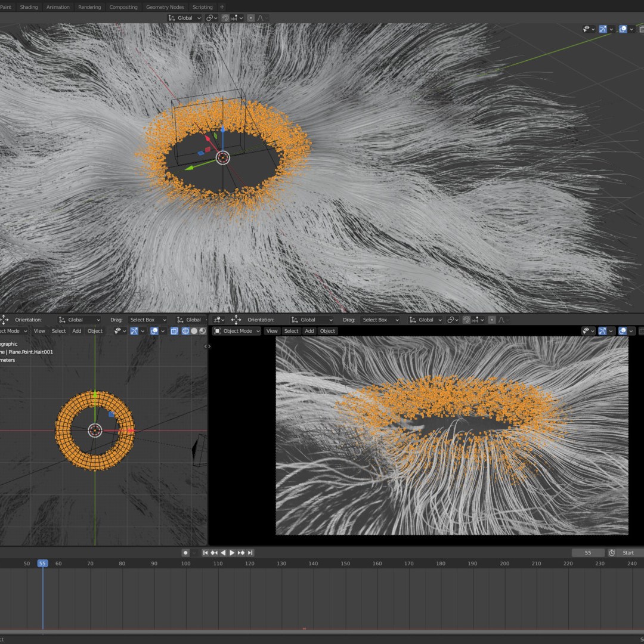
Task: Click the play animation button in timeline
Action: pyautogui.click(x=232, y=553)
